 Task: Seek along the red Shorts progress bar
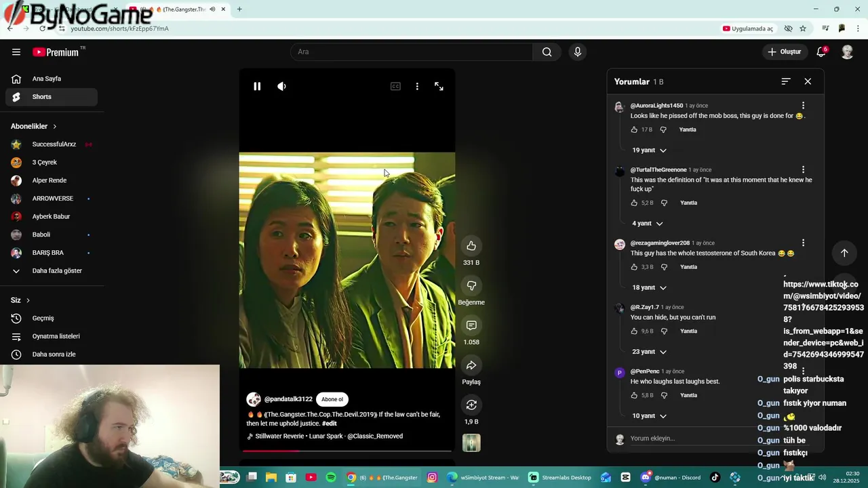click(347, 451)
